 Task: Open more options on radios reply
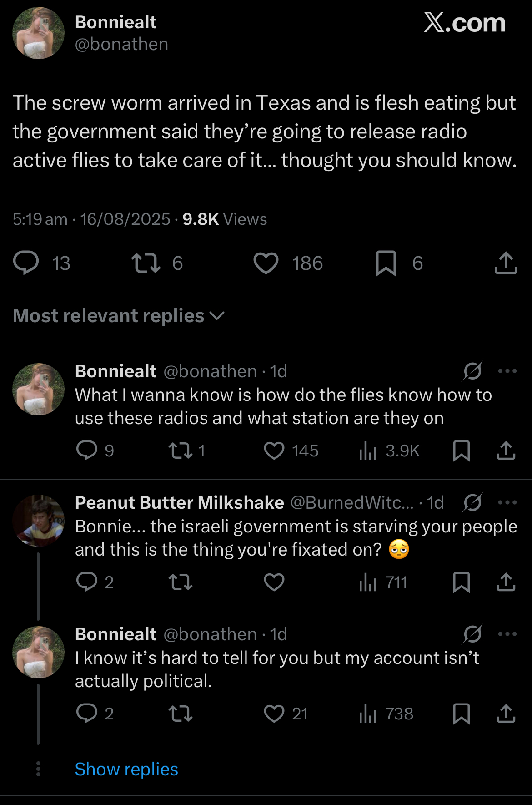(507, 371)
